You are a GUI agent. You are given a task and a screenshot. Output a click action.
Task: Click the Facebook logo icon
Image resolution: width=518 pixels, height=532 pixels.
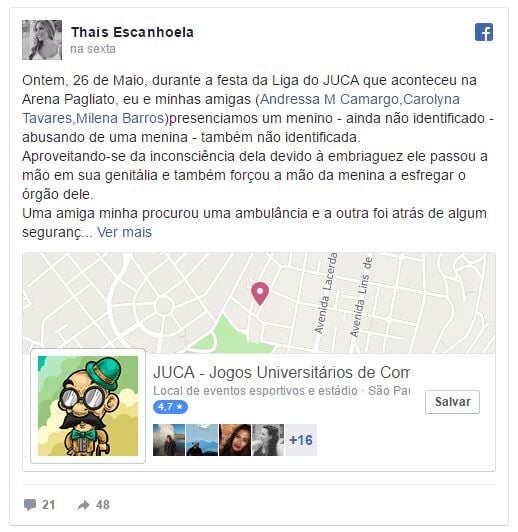pos(484,32)
